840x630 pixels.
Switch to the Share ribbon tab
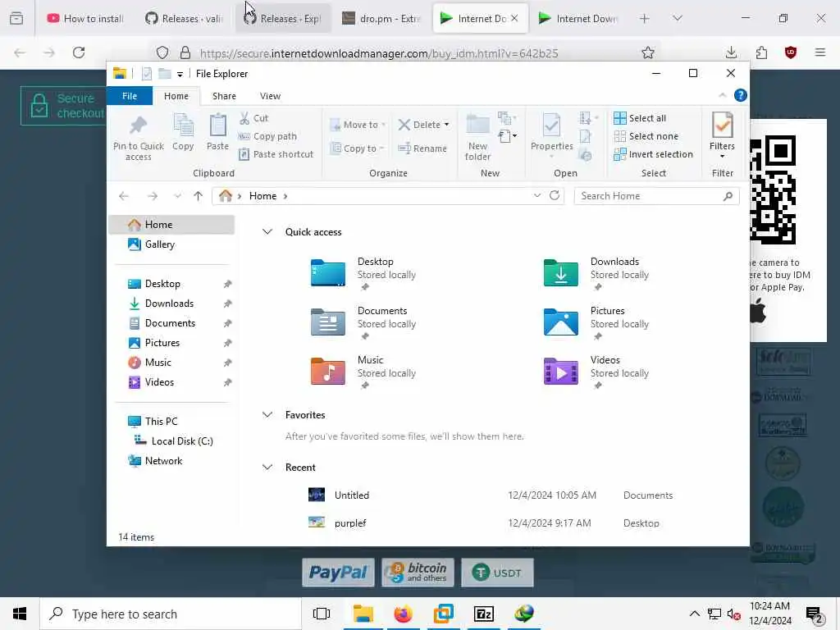(x=224, y=96)
